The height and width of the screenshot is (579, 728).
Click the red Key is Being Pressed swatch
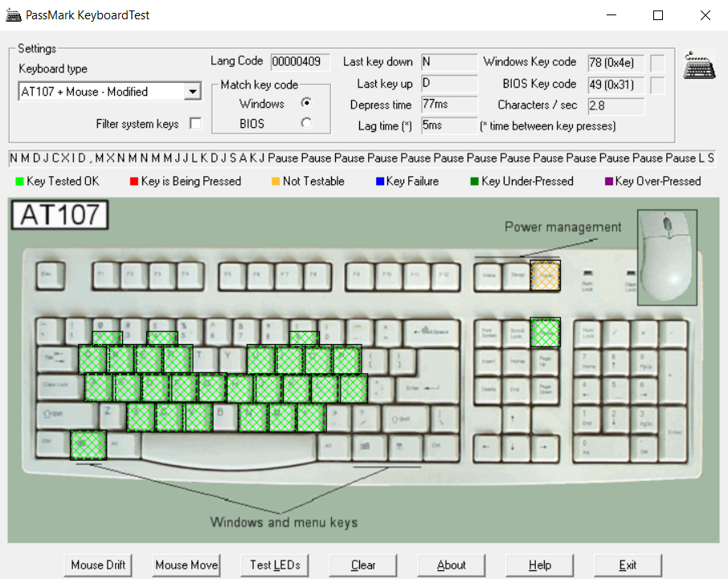pyautogui.click(x=134, y=181)
